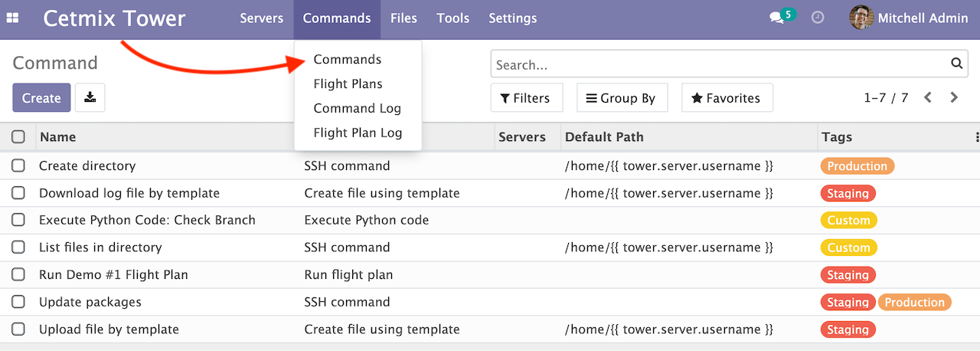Check the Download log file by template checkbox
Viewport: 980px width, 351px height.
[x=18, y=193]
